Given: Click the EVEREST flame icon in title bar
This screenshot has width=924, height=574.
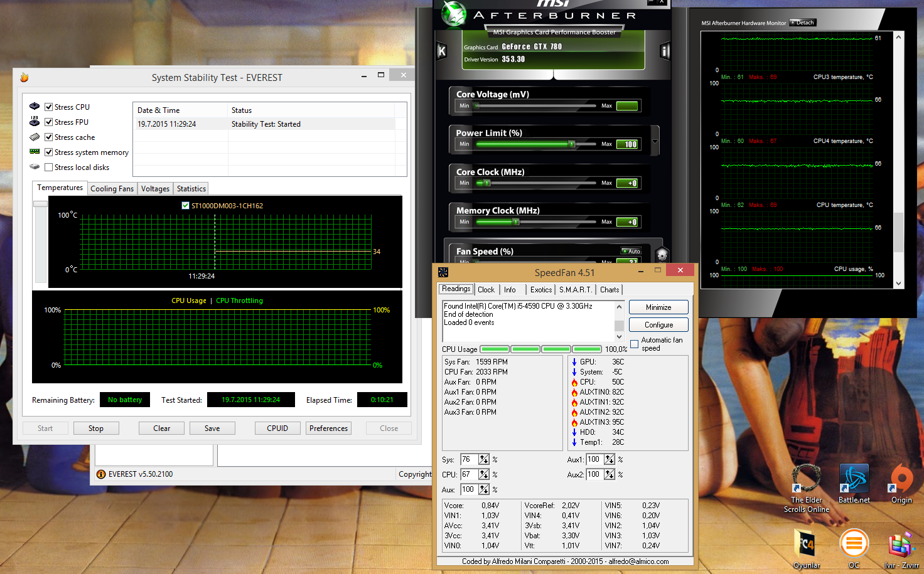Looking at the screenshot, I should 24,77.
